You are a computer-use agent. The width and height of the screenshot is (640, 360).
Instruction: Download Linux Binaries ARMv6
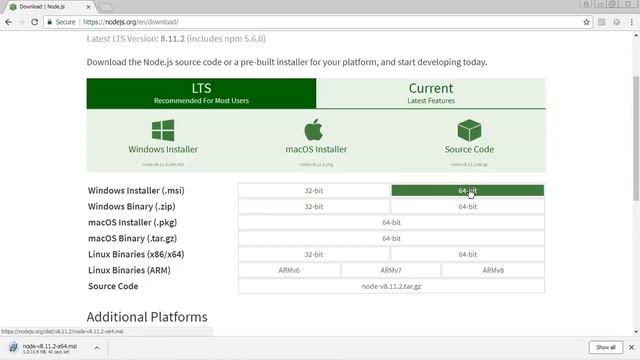point(289,270)
